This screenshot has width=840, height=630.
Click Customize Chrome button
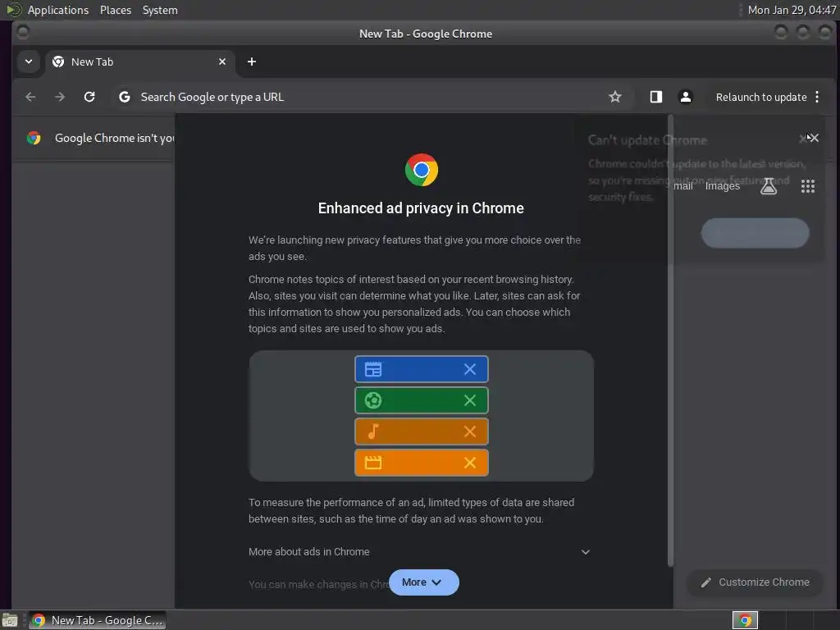click(756, 582)
